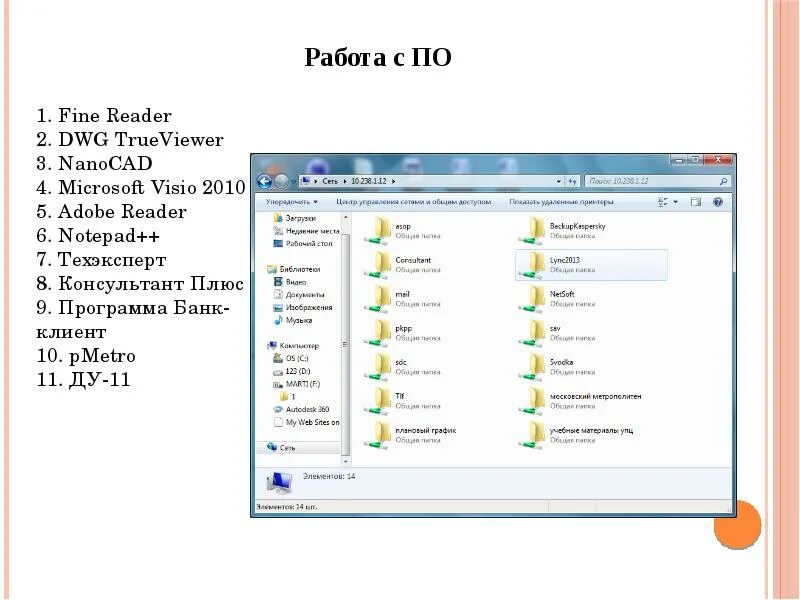Toggle the preview pane button

tap(695, 202)
